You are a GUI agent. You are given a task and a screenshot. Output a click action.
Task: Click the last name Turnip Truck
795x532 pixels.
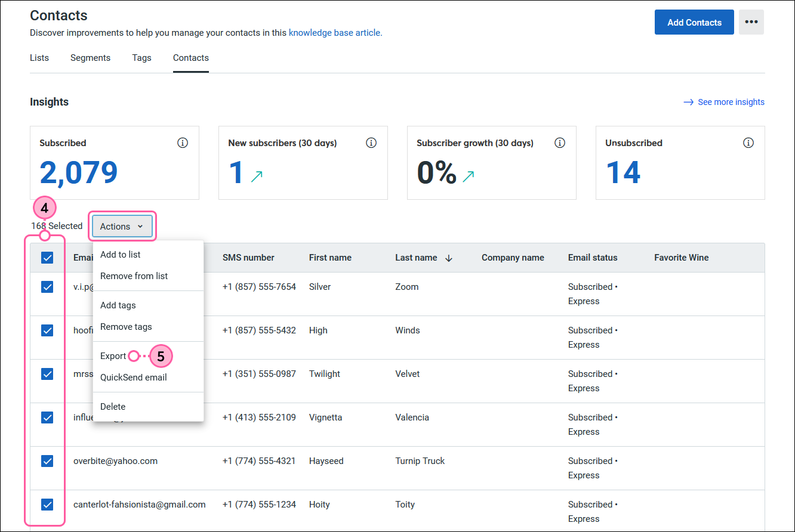[x=420, y=461]
